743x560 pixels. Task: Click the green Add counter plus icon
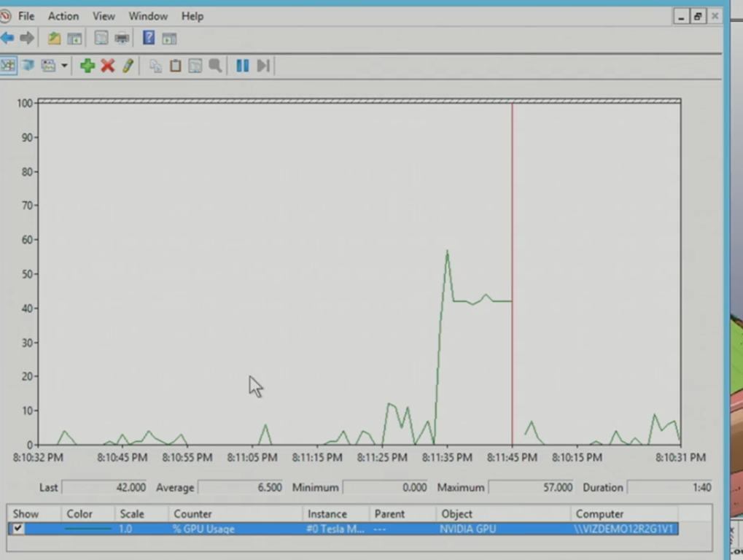coord(87,66)
